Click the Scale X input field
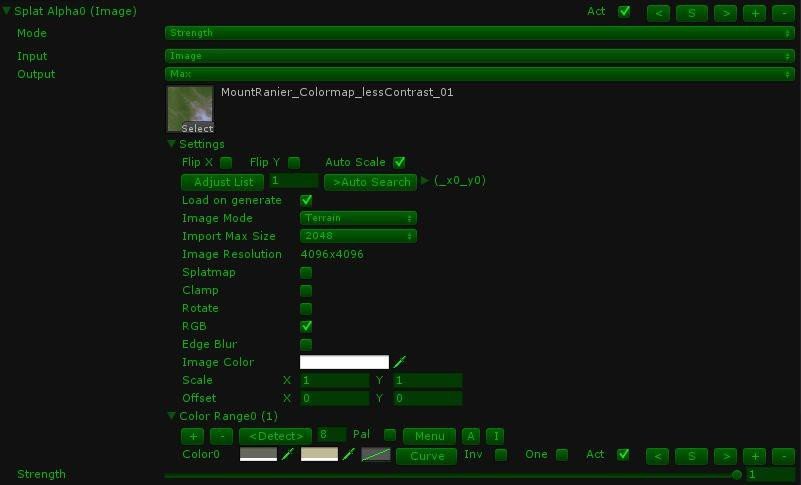The width and height of the screenshot is (801, 485). point(335,380)
